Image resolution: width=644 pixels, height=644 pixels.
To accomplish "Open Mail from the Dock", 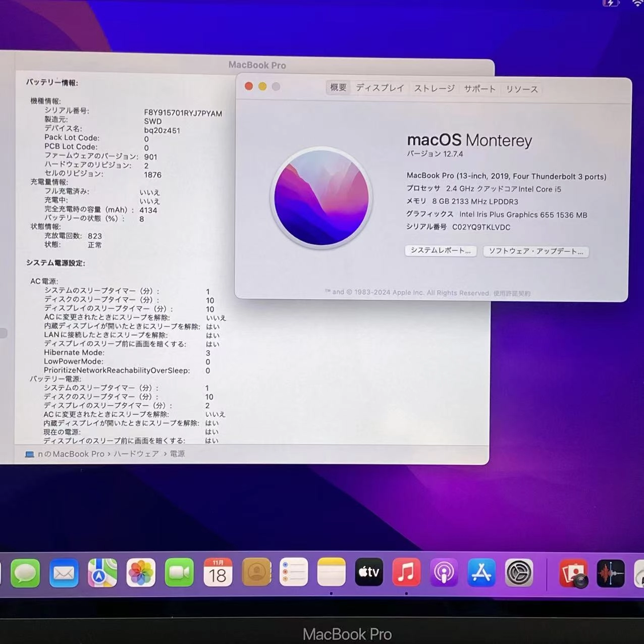I will [x=63, y=573].
